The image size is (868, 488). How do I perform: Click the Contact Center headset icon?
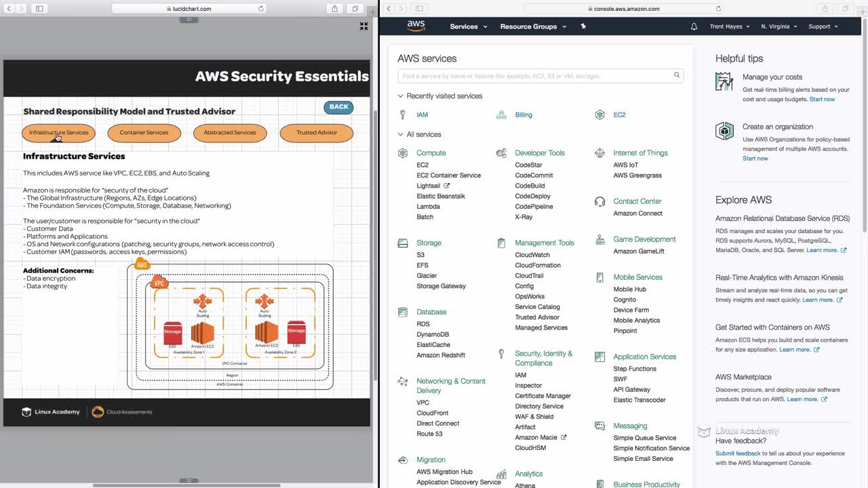(x=599, y=201)
